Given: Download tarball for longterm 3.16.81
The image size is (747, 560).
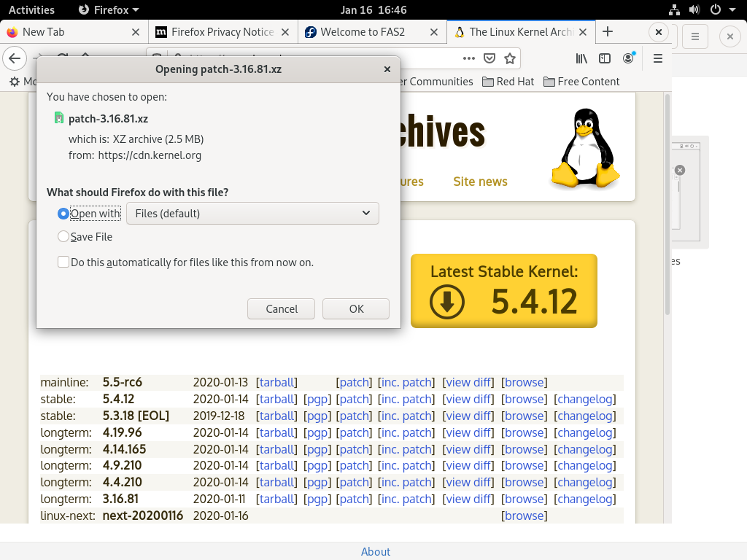Looking at the screenshot, I should [276, 499].
